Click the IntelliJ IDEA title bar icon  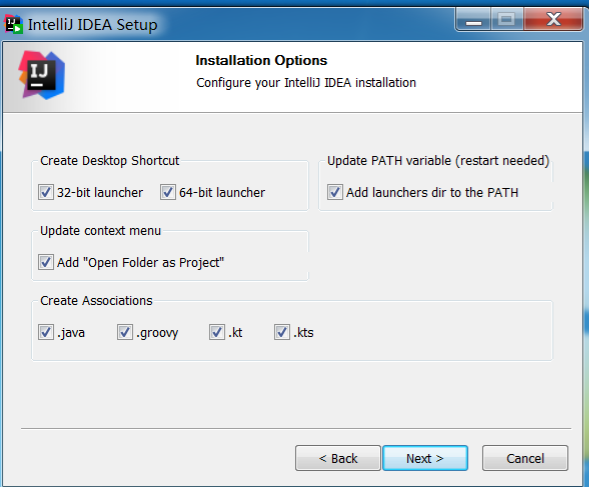click(x=13, y=24)
